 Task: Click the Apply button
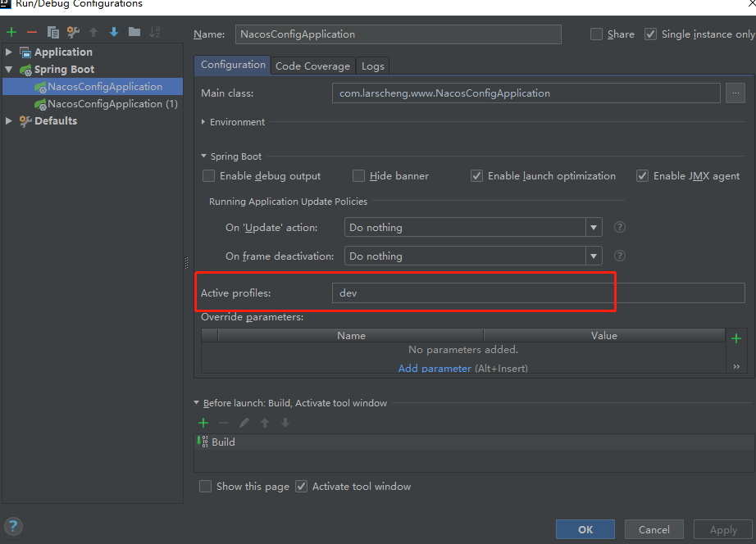(x=723, y=529)
